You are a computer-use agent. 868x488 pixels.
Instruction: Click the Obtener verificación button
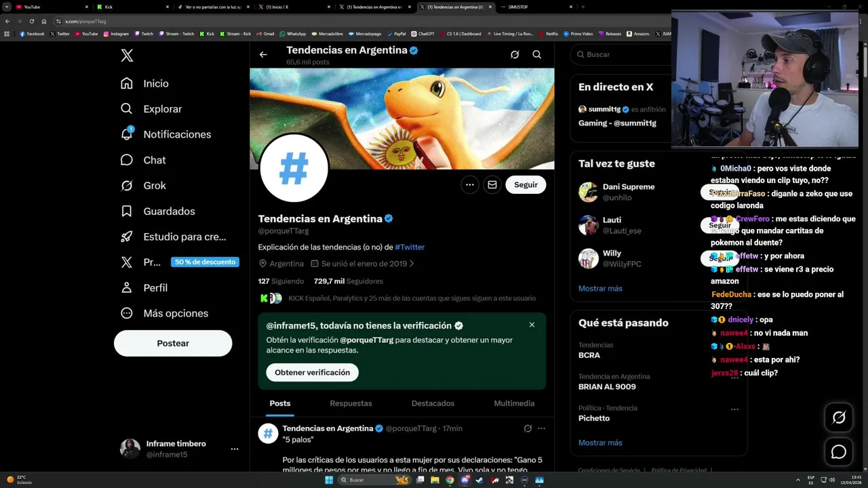point(312,373)
